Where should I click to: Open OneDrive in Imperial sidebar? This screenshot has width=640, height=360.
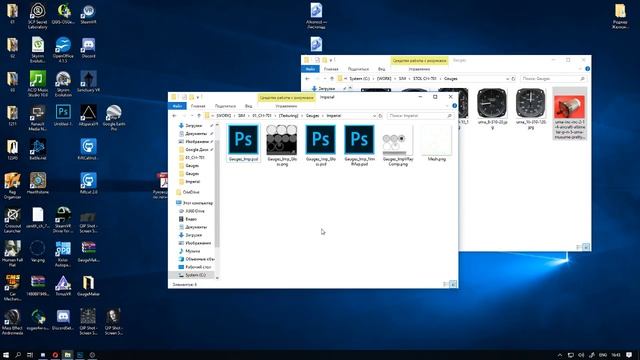tap(191, 192)
